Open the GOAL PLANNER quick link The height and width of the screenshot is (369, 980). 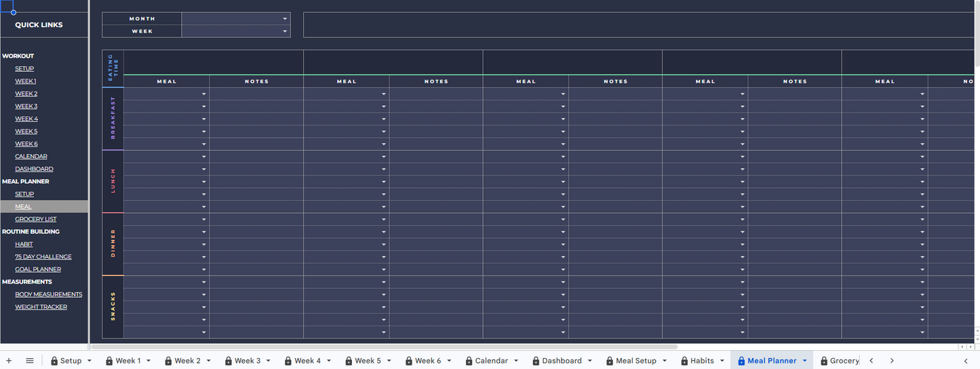[x=38, y=269]
